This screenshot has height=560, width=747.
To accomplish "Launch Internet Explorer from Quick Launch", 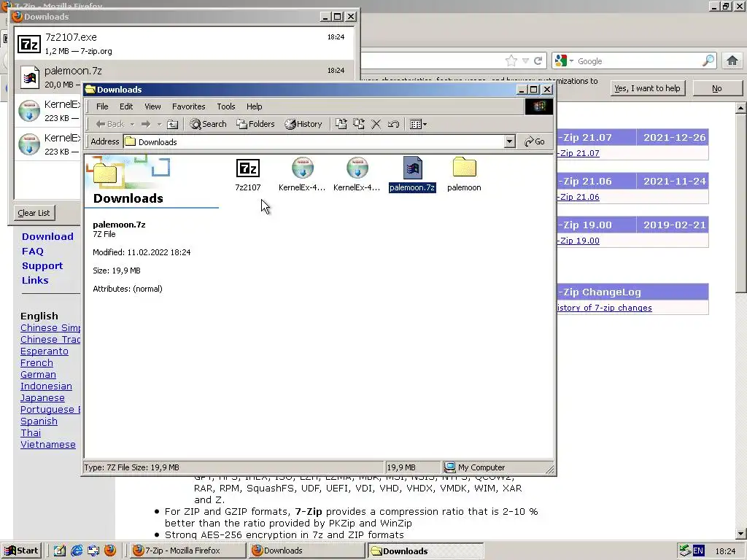I will tap(77, 551).
